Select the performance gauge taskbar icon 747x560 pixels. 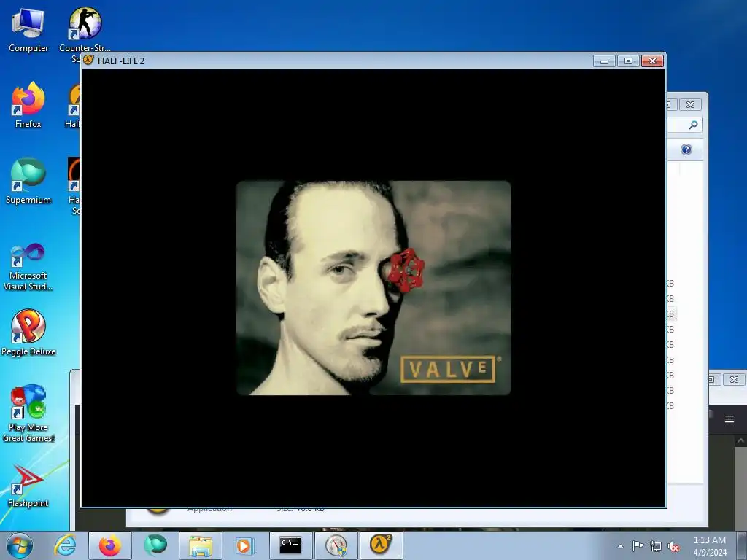tap(336, 545)
